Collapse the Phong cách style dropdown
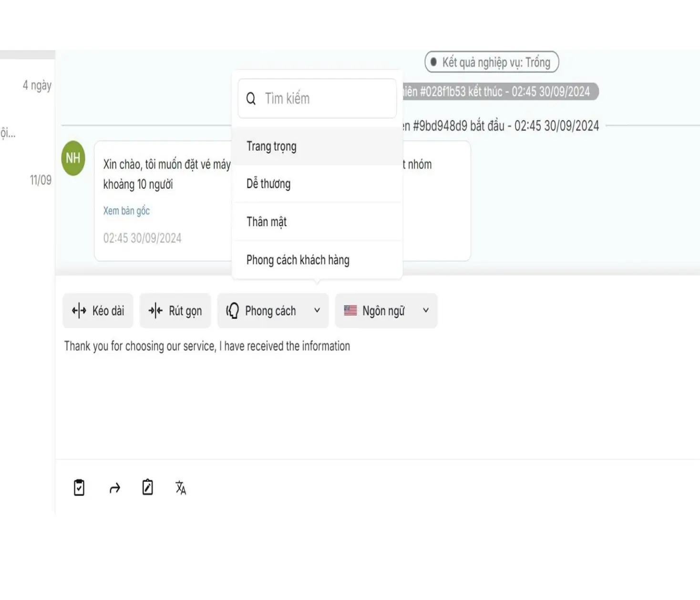Image resolution: width=700 pixels, height=600 pixels. [x=273, y=311]
